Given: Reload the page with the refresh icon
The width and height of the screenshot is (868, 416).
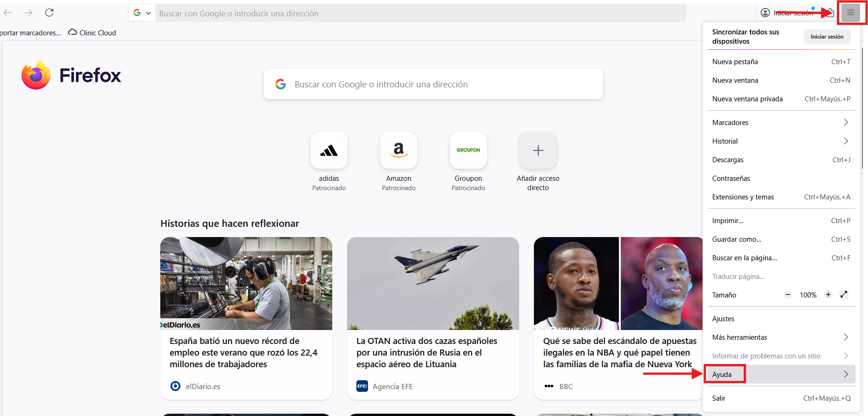Looking at the screenshot, I should click(49, 13).
